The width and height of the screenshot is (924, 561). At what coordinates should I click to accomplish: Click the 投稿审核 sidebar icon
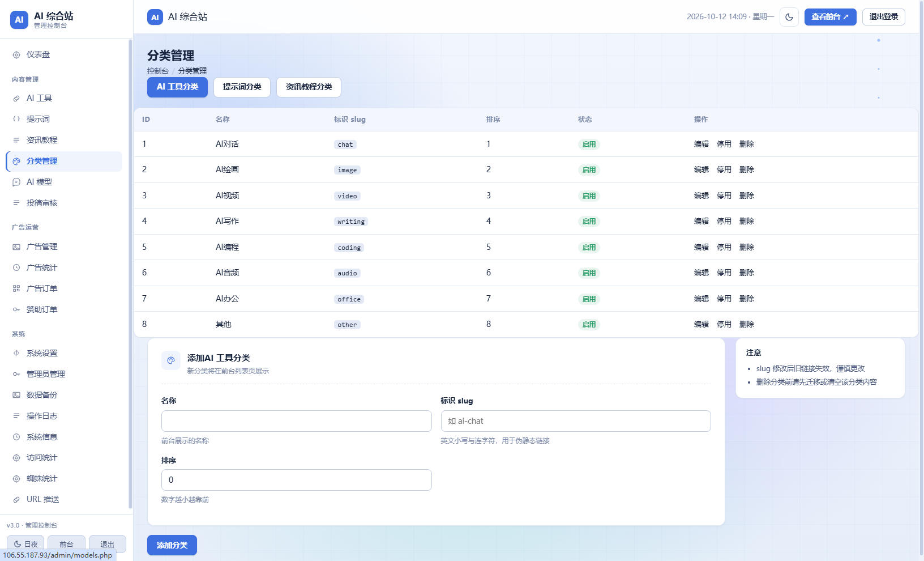coord(16,203)
